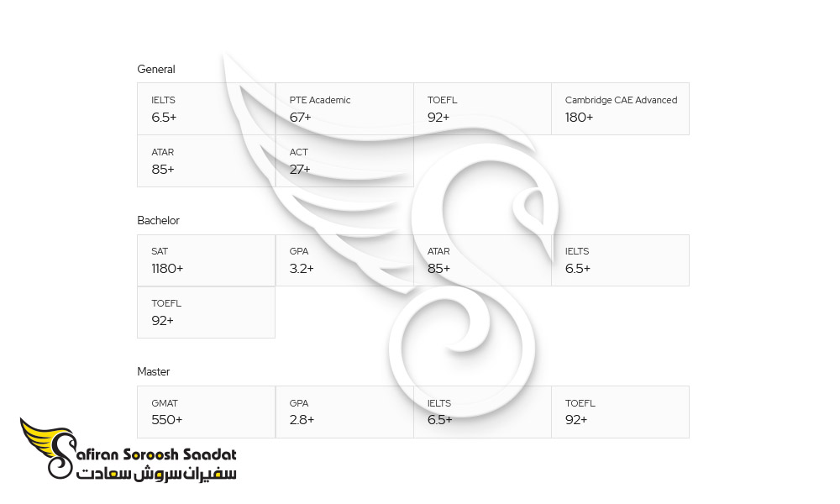Select the GMAT 550+ card

207,412
